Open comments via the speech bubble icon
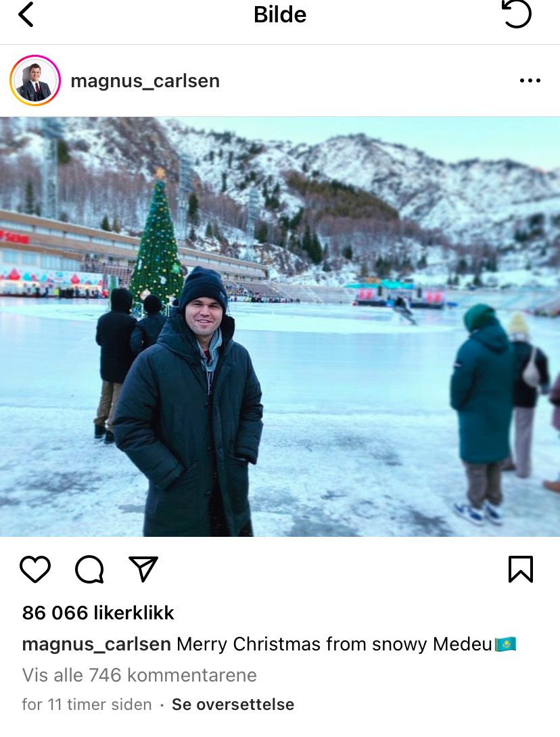This screenshot has width=560, height=737. pyautogui.click(x=89, y=569)
